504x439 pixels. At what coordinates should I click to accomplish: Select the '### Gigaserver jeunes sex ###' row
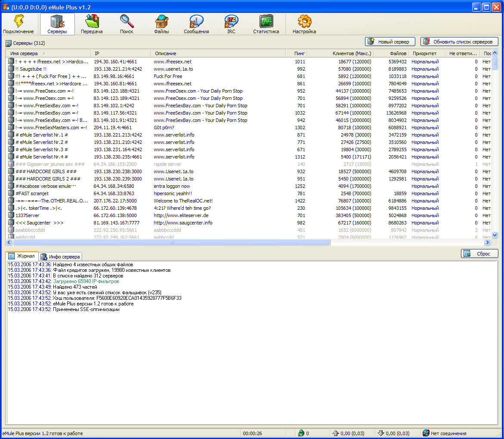pos(249,164)
